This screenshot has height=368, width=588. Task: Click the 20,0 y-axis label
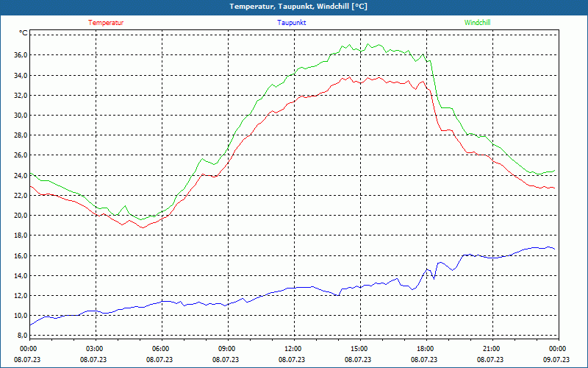point(21,215)
